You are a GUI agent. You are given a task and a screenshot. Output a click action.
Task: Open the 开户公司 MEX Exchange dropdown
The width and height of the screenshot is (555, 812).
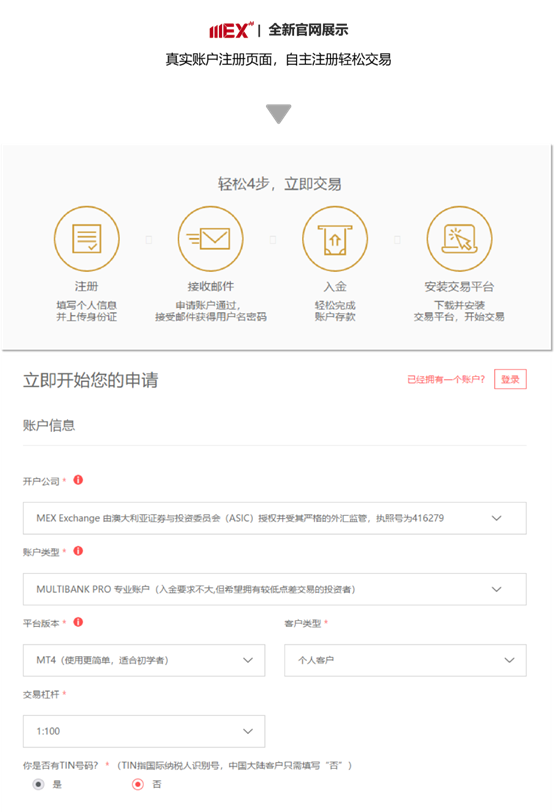274,518
